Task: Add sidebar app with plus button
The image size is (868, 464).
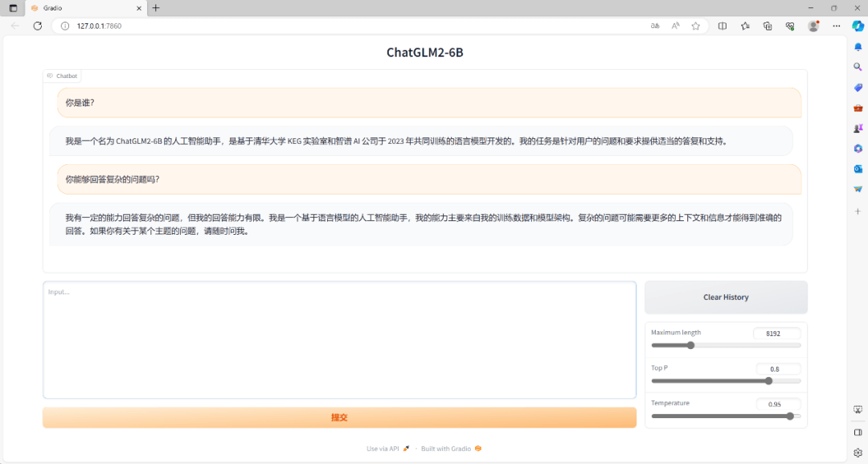Action: [858, 211]
